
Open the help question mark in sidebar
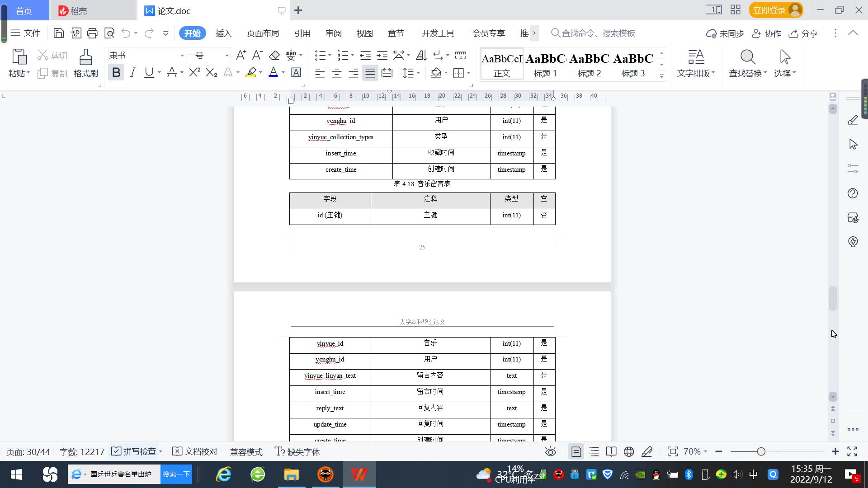[853, 193]
